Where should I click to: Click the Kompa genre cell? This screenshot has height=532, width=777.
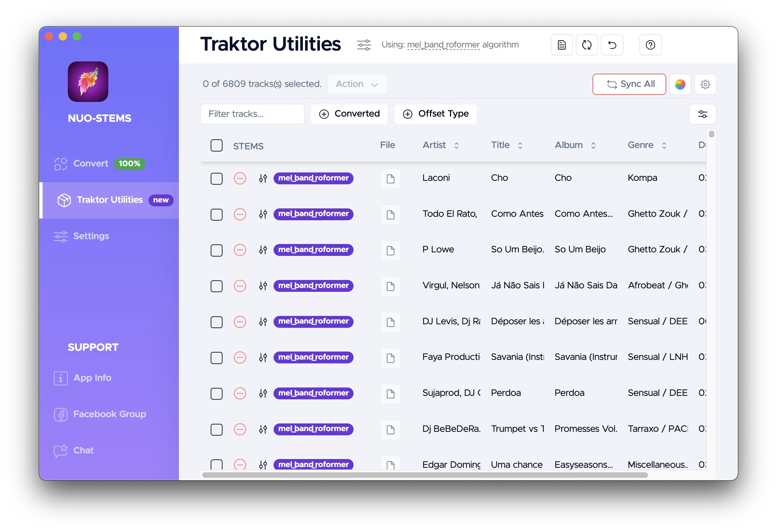(642, 178)
